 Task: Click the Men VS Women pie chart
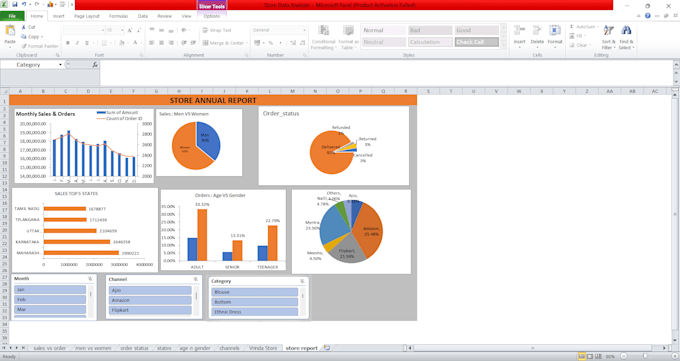196,145
